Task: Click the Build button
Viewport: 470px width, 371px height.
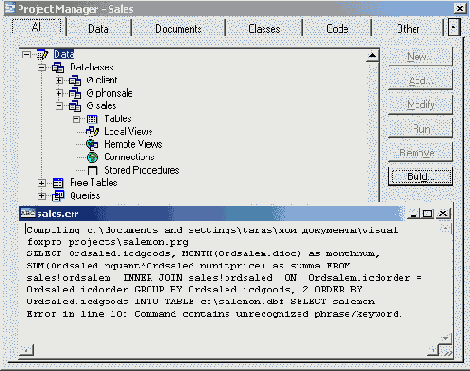Action: [420, 176]
